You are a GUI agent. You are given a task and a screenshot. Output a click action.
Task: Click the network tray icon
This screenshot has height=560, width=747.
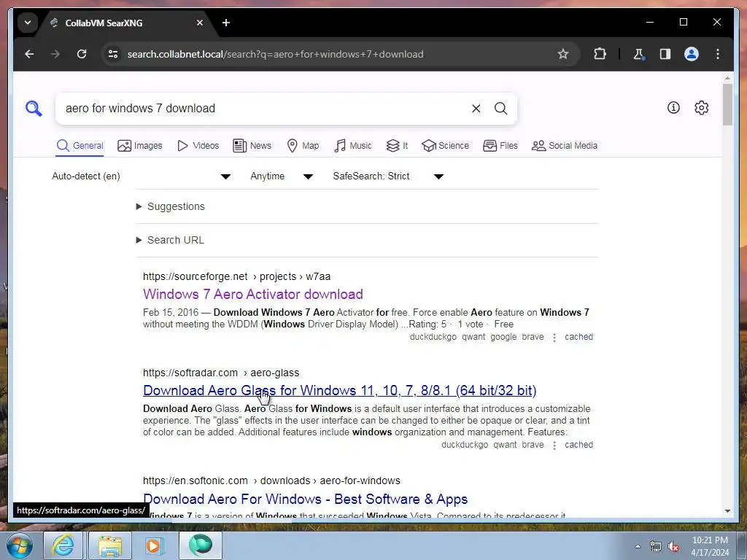click(656, 546)
